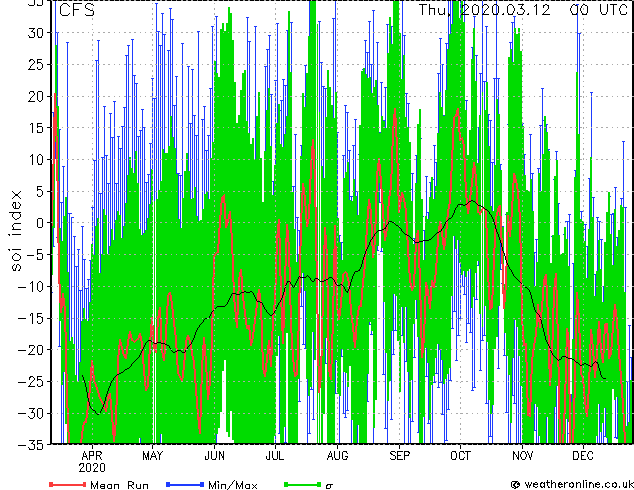Click the JUN month label
The width and height of the screenshot is (634, 490).
click(214, 456)
